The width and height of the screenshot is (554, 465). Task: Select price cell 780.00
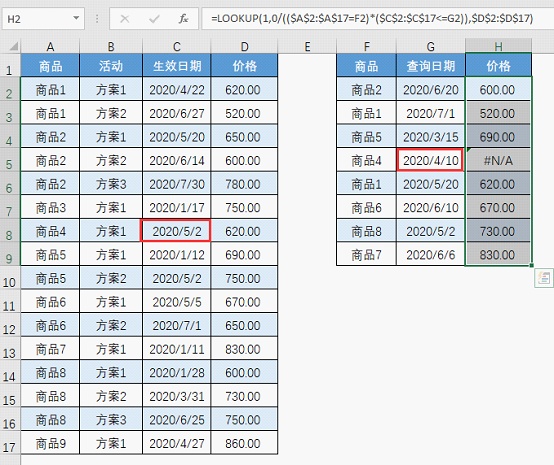[244, 184]
